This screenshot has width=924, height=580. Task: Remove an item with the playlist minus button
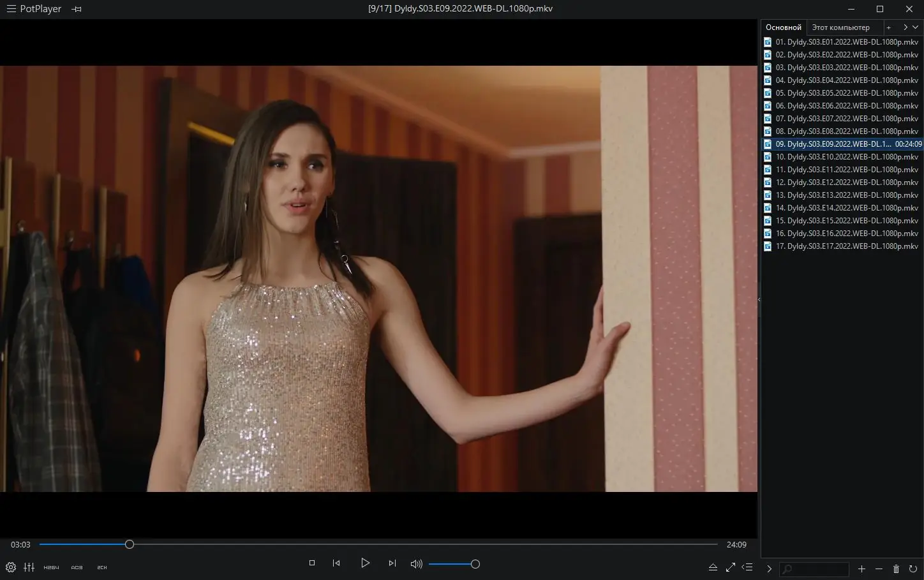tap(879, 569)
